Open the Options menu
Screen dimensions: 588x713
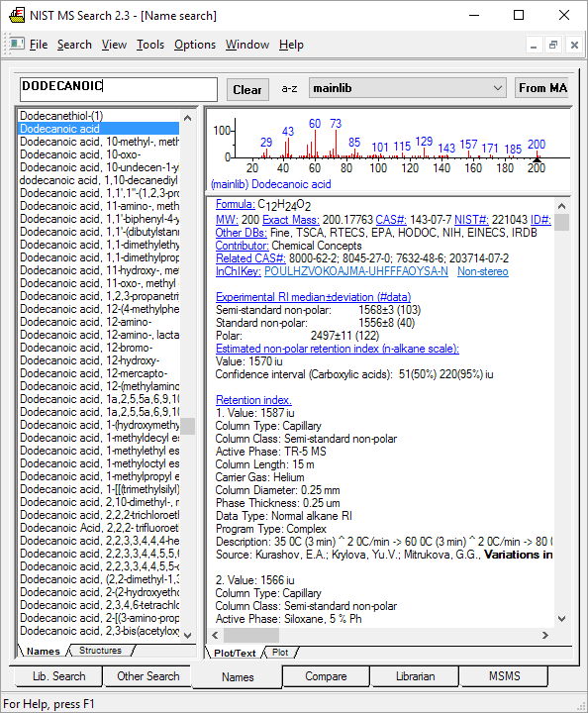pyautogui.click(x=195, y=45)
